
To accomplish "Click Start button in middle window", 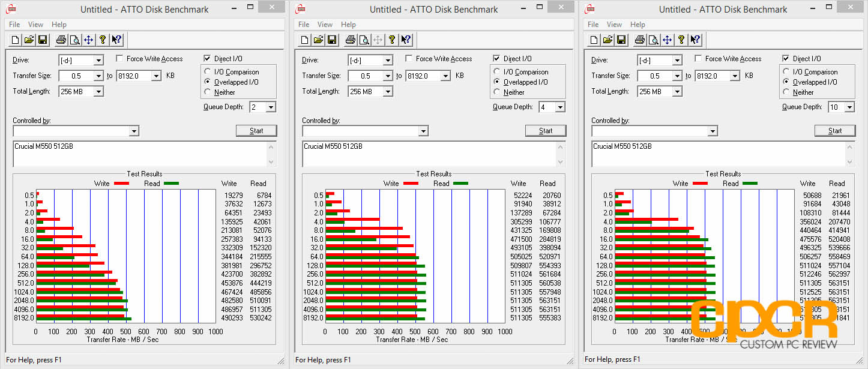I will pyautogui.click(x=546, y=131).
